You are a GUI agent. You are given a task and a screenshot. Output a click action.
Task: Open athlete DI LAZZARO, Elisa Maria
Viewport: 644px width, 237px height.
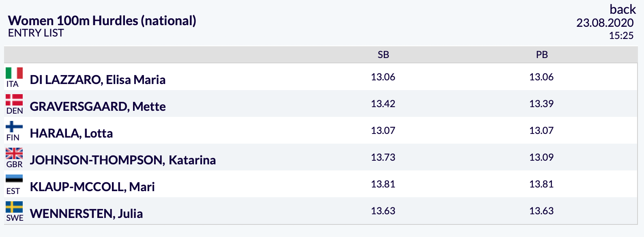98,80
